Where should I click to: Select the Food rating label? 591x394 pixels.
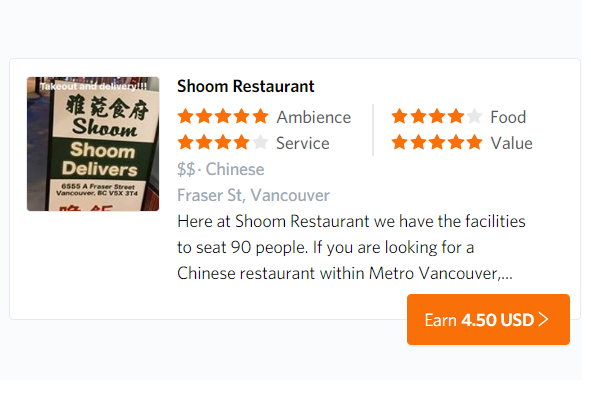(508, 117)
